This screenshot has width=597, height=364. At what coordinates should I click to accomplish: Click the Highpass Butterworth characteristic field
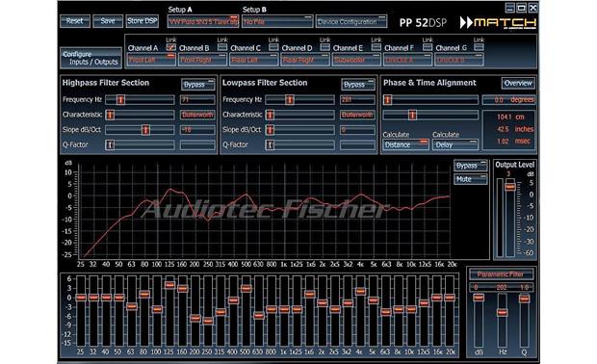click(197, 115)
